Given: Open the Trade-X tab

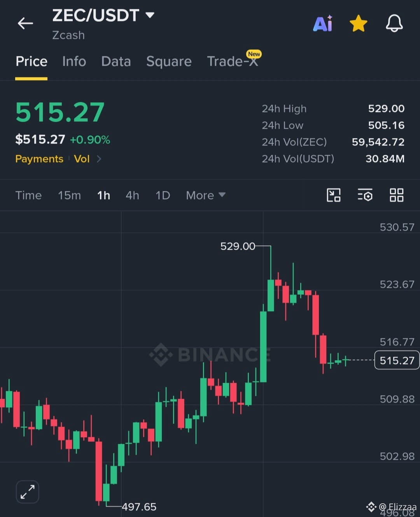Looking at the screenshot, I should tap(233, 61).
